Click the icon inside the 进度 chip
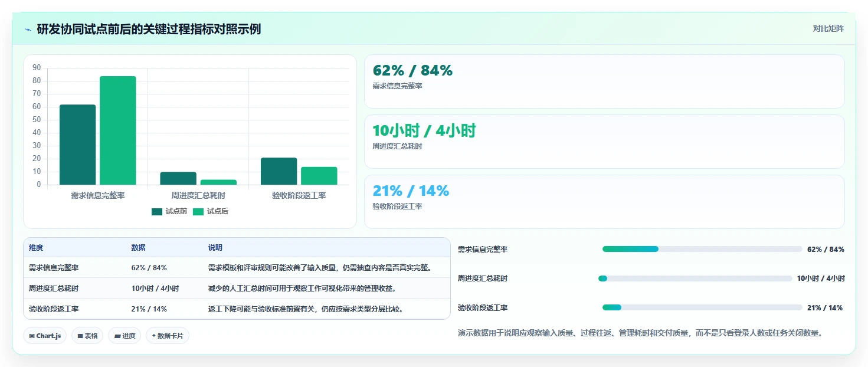This screenshot has height=367, width=868. (x=117, y=336)
